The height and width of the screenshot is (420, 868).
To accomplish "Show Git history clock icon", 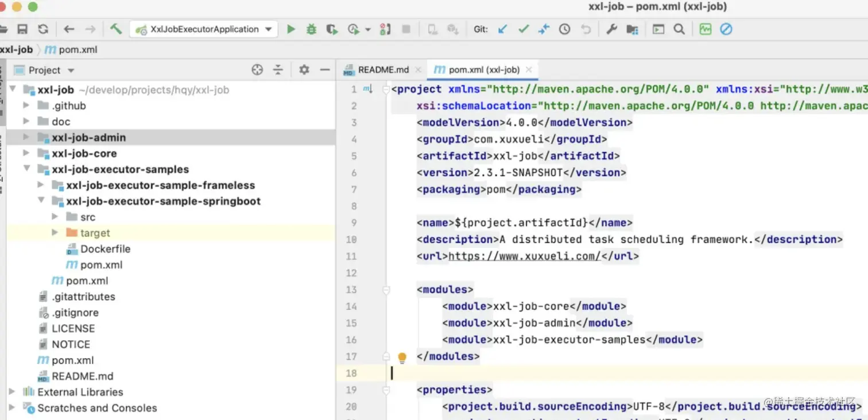I will tap(564, 29).
